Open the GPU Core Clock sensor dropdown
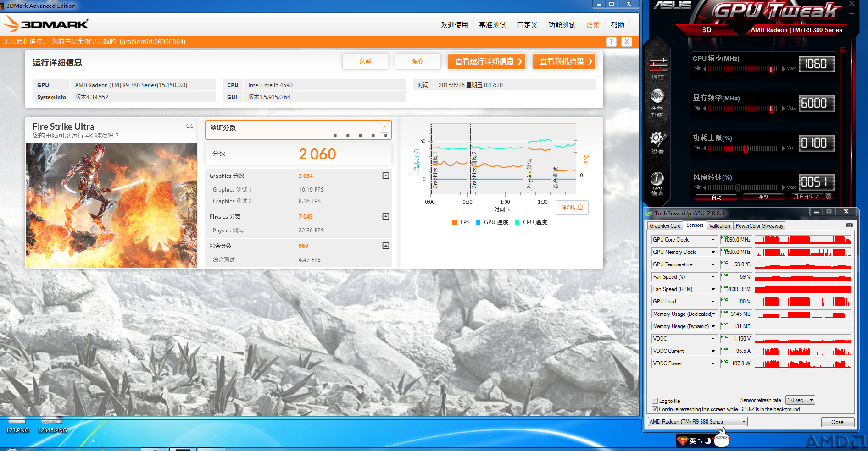Image resolution: width=868 pixels, height=451 pixels. click(x=713, y=240)
